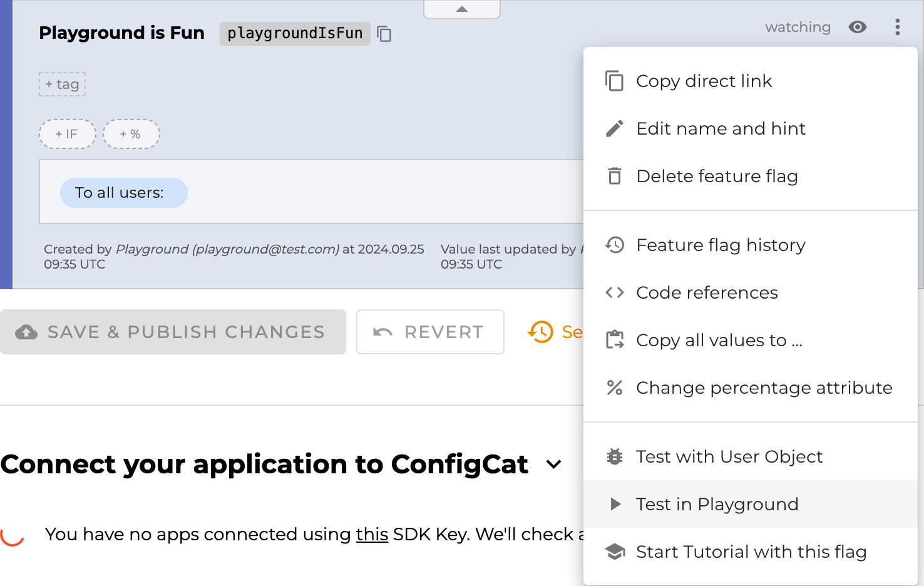Click trash icon to delete feature flag
Image resolution: width=924 pixels, height=586 pixels.
[615, 177]
